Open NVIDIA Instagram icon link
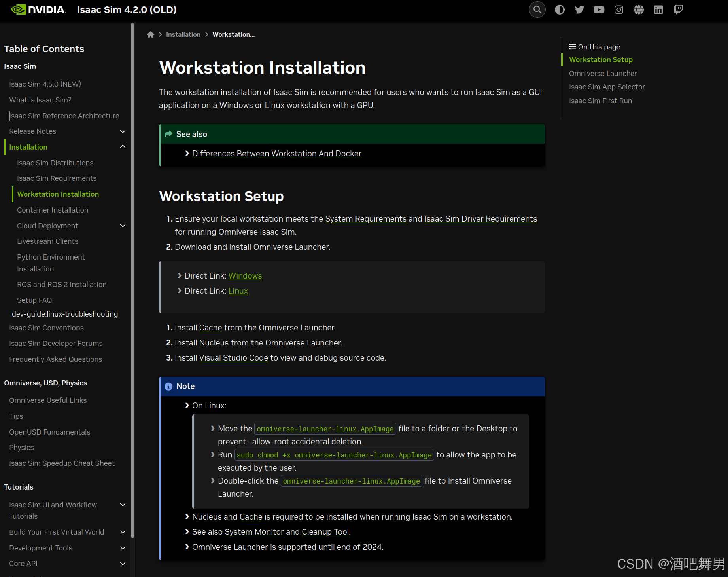 (619, 9)
